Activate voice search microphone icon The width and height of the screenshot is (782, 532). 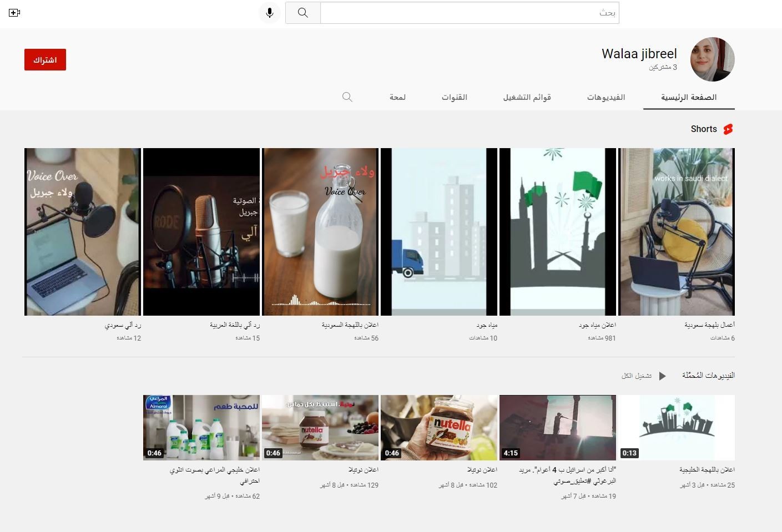pyautogui.click(x=269, y=12)
